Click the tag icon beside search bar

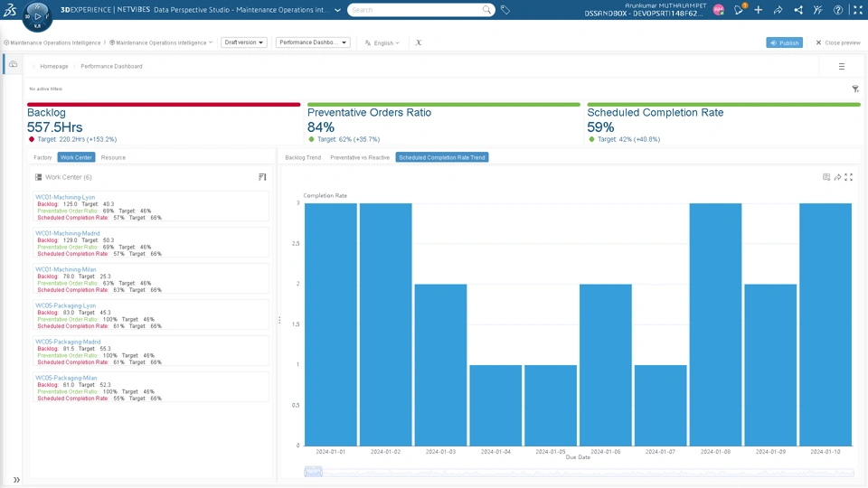pyautogui.click(x=505, y=10)
